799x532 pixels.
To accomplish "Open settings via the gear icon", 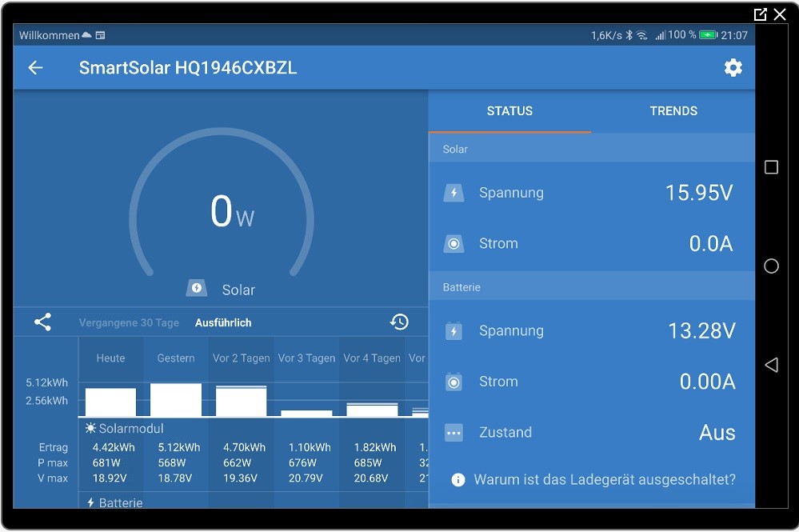I will (733, 68).
